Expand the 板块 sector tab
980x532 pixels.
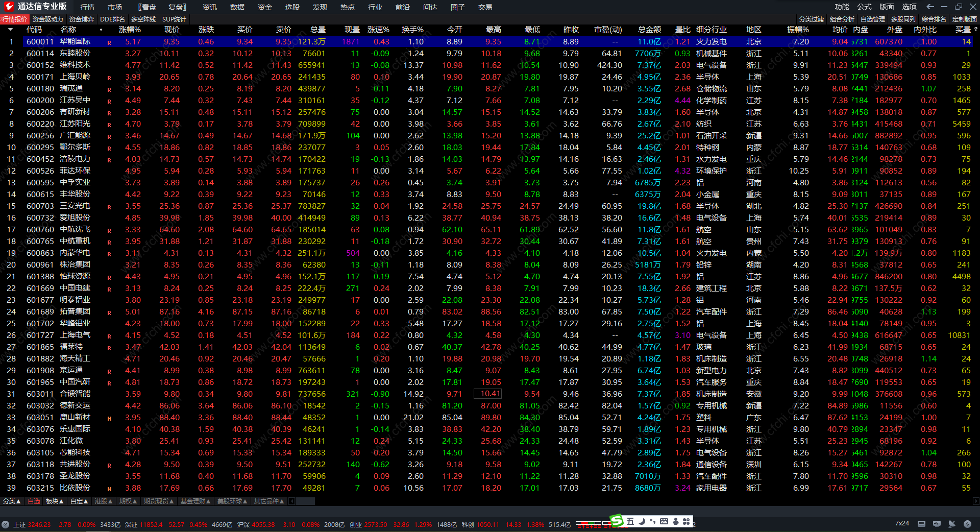click(55, 501)
